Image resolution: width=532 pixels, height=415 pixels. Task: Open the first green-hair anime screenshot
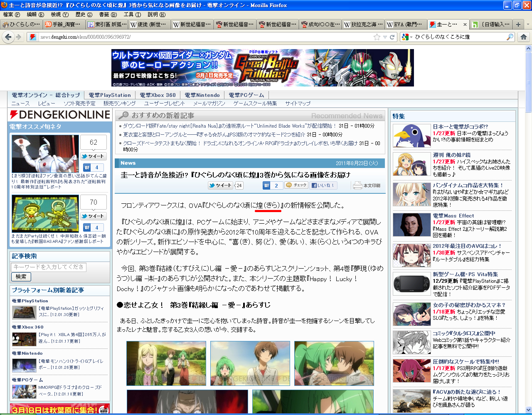pyautogui.click(x=166, y=364)
